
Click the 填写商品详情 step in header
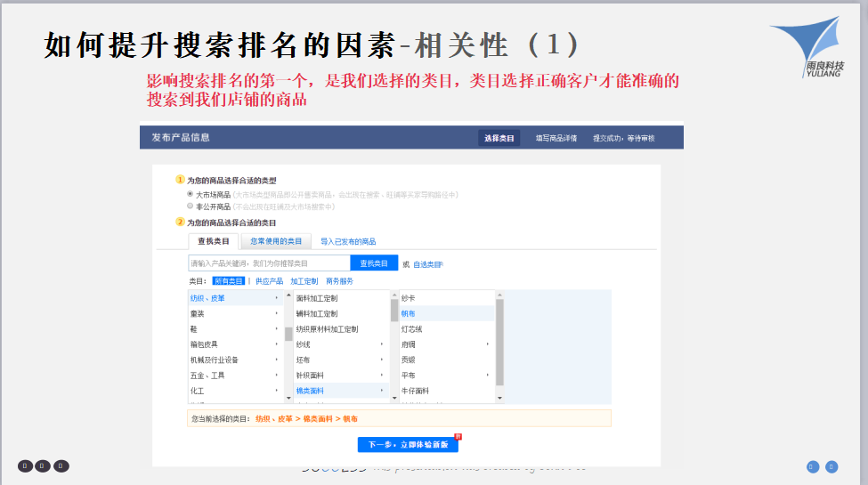[x=556, y=138]
